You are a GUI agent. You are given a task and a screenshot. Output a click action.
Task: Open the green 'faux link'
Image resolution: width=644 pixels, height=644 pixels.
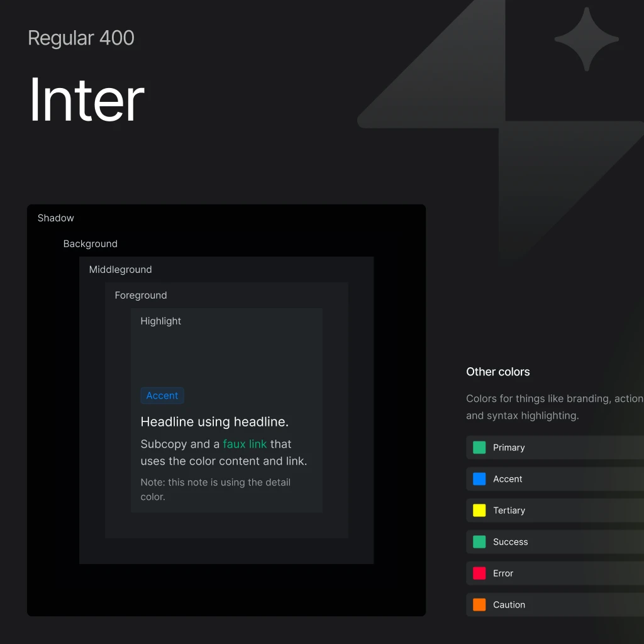(245, 444)
